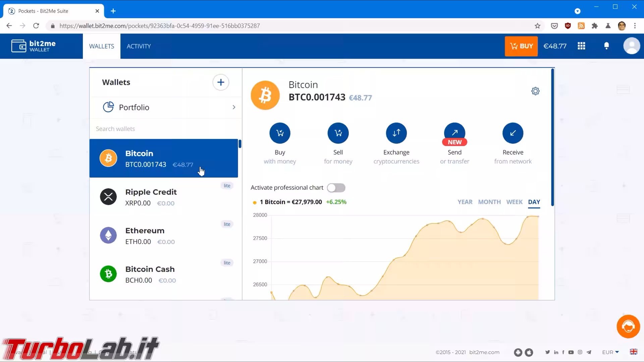This screenshot has width=644, height=362.
Task: Open the Bit2Me apps grid menu
Action: 582,46
